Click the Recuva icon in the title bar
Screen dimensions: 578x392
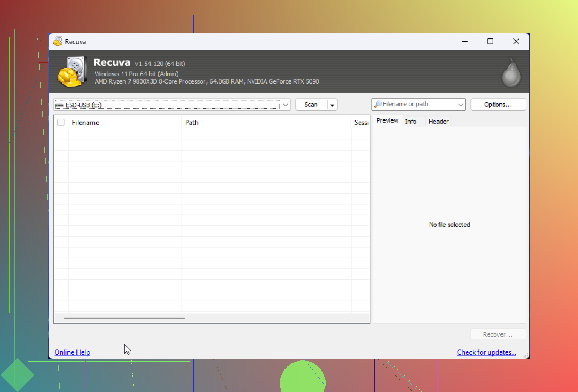tap(58, 41)
